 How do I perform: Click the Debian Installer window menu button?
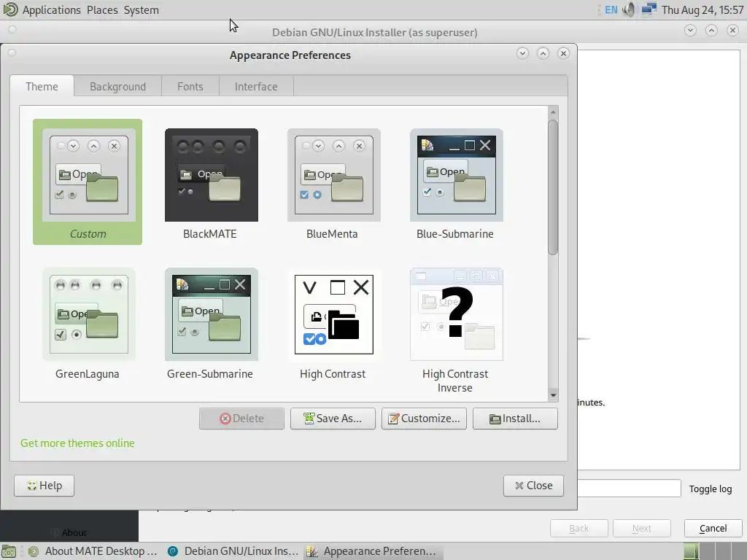click(x=12, y=29)
